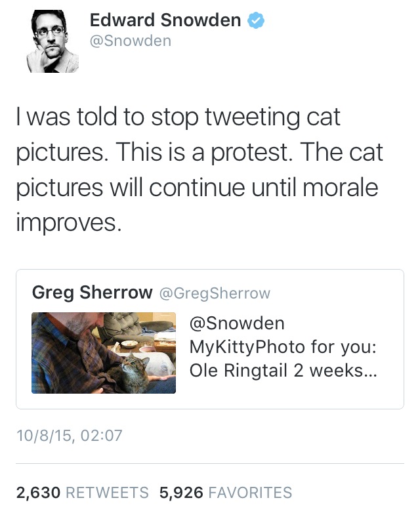Expand the truncated "Ole Ringtail 2 weeks…" text
This screenshot has height=517, width=420.
pyautogui.click(x=285, y=370)
